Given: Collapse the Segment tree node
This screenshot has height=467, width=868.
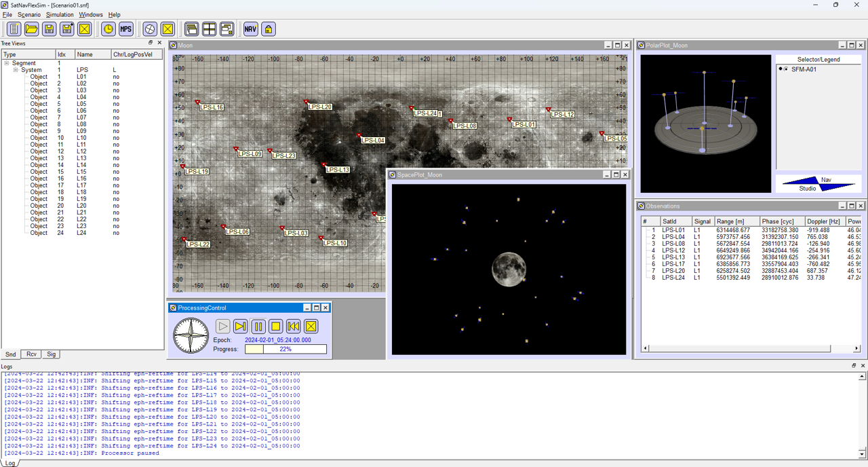Looking at the screenshot, I should 7,63.
